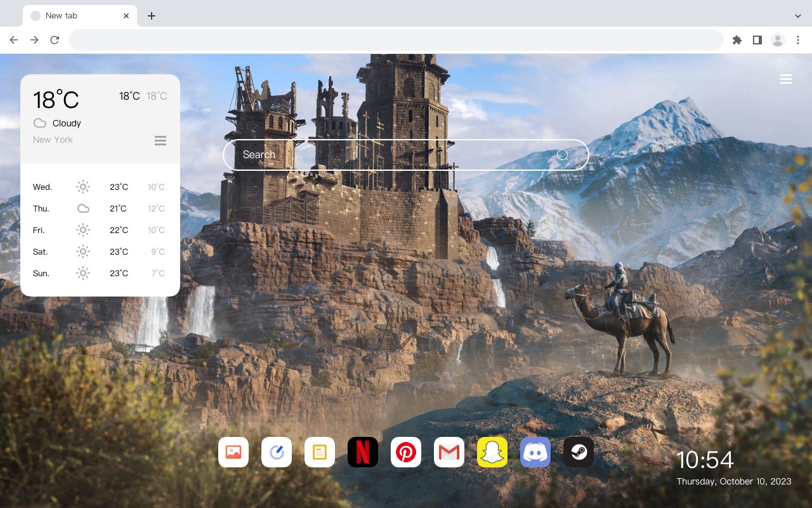Select the New tab tab

pos(80,16)
